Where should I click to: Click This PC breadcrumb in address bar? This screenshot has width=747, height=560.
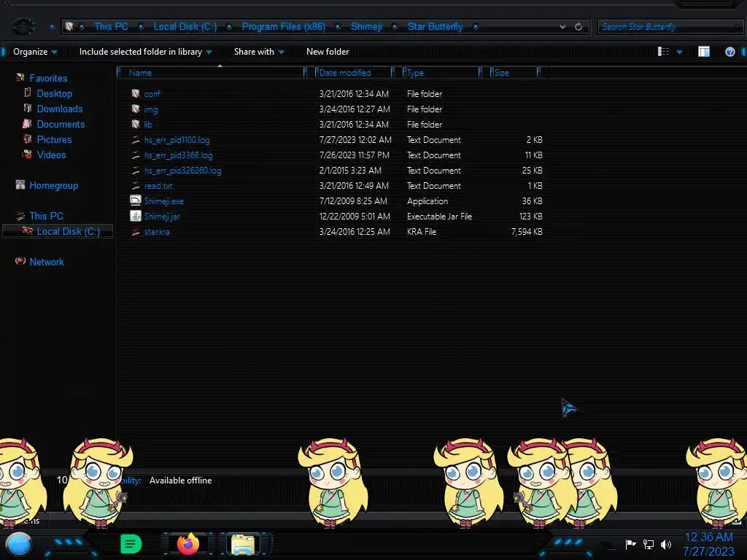[111, 27]
